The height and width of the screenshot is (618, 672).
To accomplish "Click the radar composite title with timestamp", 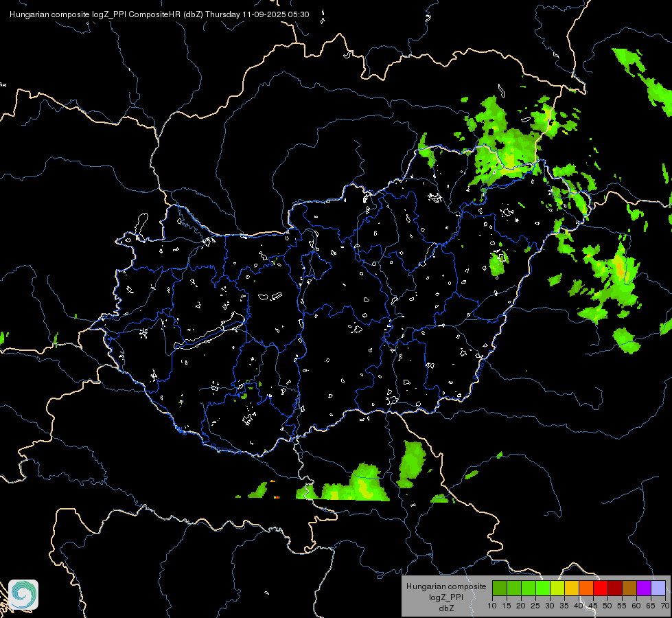I will (x=159, y=14).
